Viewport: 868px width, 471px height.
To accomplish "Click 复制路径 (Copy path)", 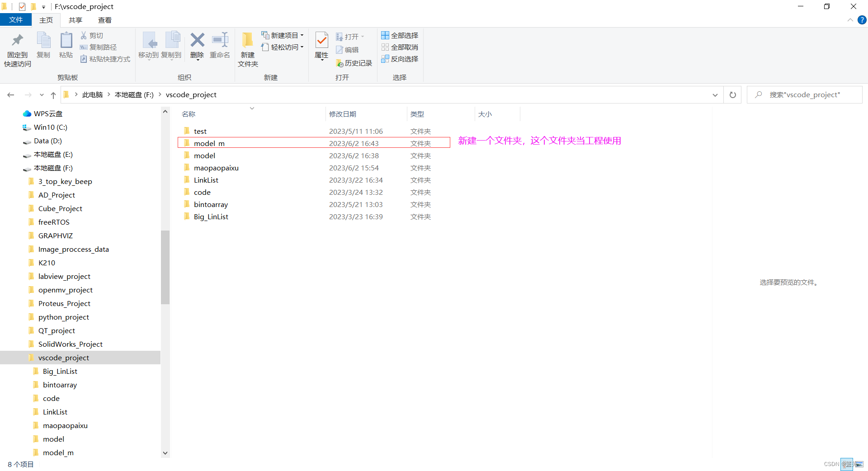I will [x=99, y=47].
